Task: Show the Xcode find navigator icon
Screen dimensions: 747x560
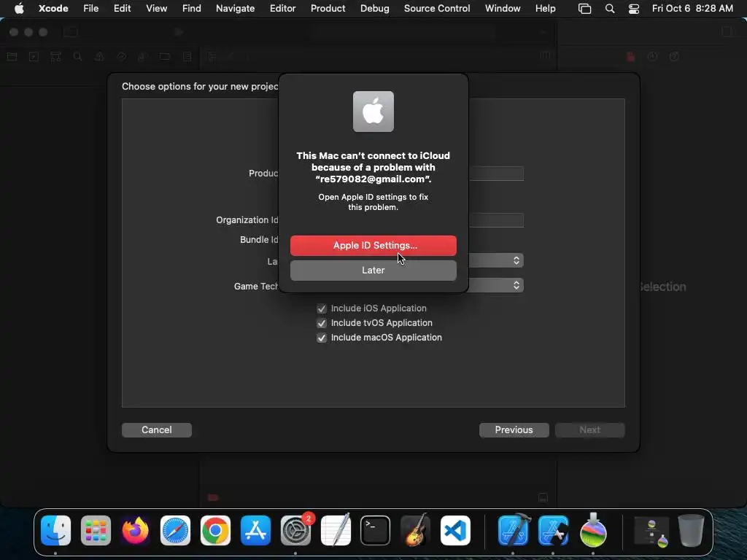Action: click(x=77, y=57)
